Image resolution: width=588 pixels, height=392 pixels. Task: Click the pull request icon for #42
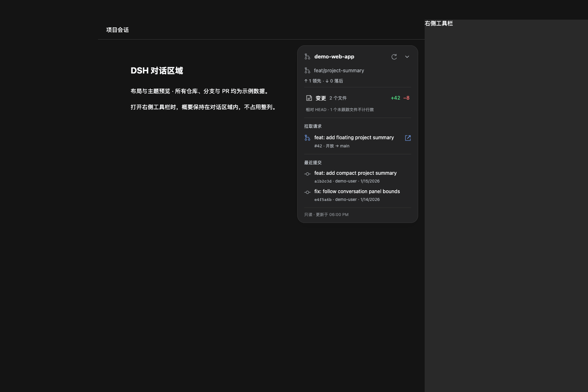click(307, 138)
